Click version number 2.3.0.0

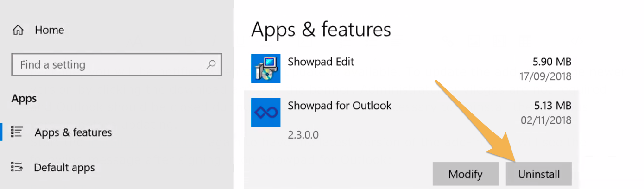coord(303,135)
